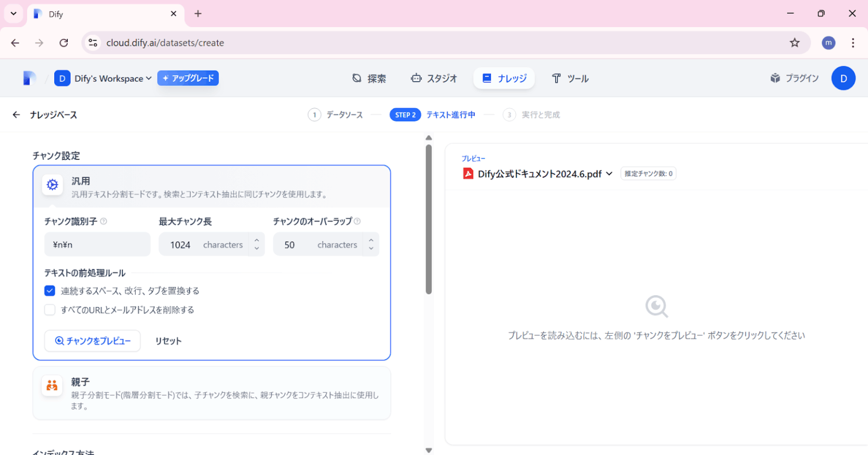Open the スタジオ (Studio) section
Image resolution: width=868 pixels, height=455 pixels.
click(x=434, y=78)
